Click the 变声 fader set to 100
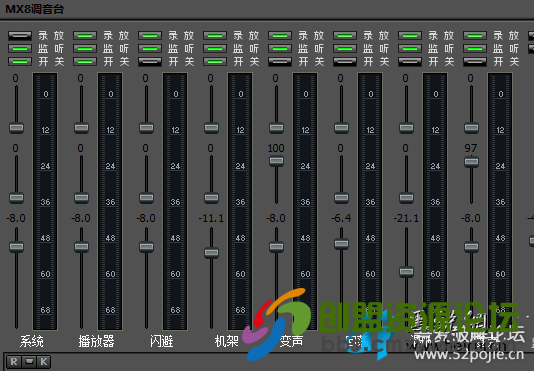Viewport: 534px width, 371px height. (x=277, y=161)
